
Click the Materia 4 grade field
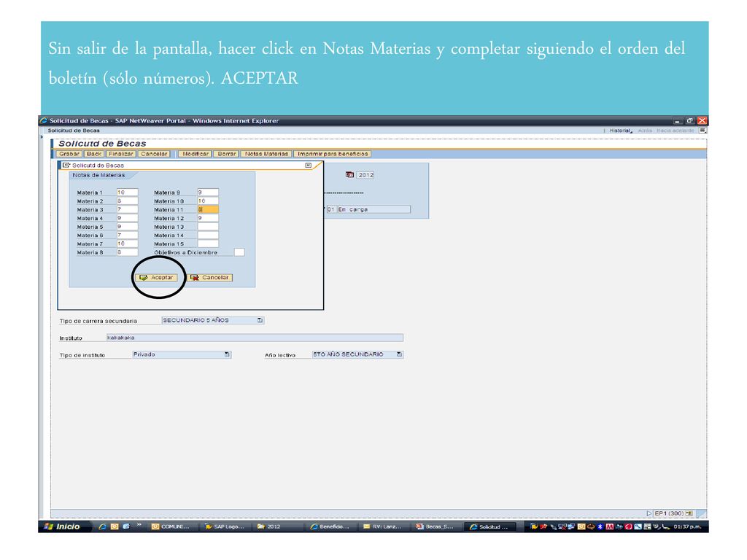click(x=127, y=218)
